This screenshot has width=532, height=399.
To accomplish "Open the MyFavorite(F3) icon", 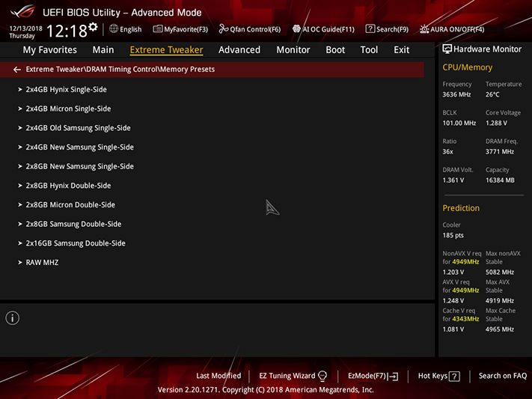I will (157, 29).
